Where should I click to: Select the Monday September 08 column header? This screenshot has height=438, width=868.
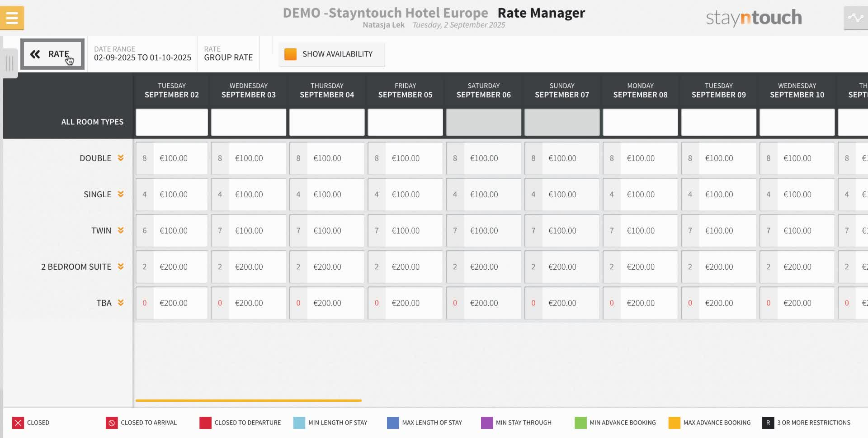point(640,90)
